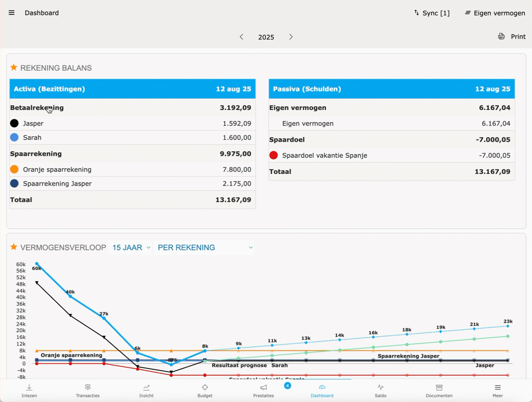Click the Eigen vermogen button in header

[x=495, y=13]
